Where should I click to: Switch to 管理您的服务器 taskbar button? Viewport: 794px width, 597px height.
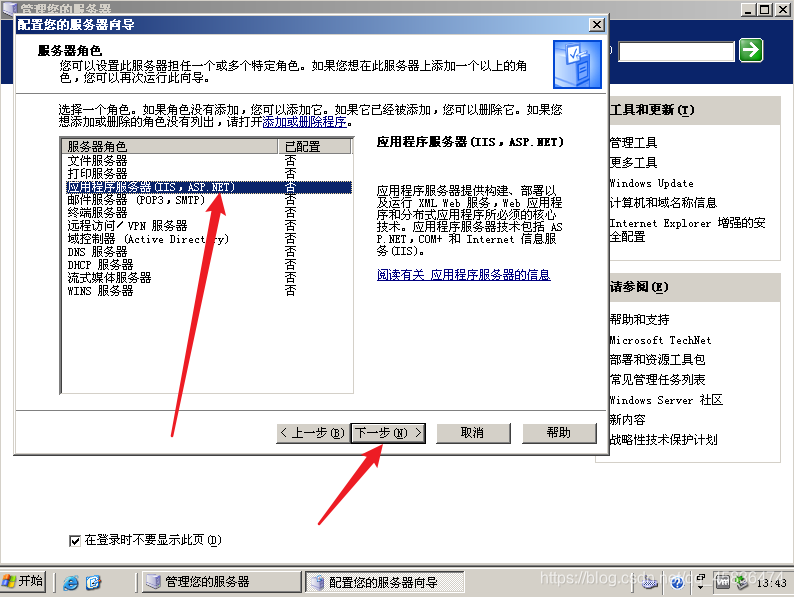(x=221, y=582)
